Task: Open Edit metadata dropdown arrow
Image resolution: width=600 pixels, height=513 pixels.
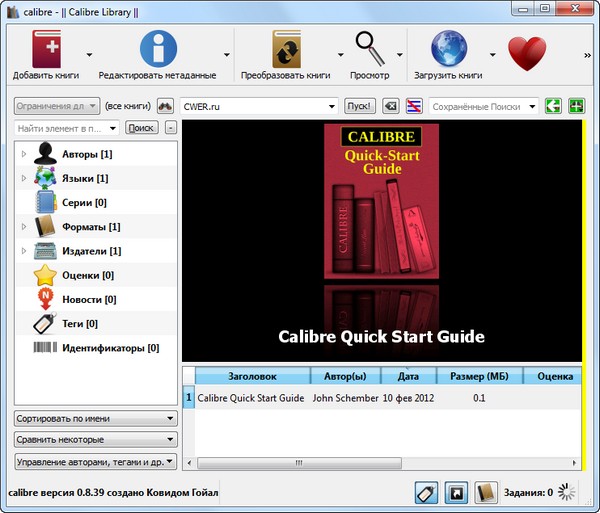Action: (x=227, y=55)
